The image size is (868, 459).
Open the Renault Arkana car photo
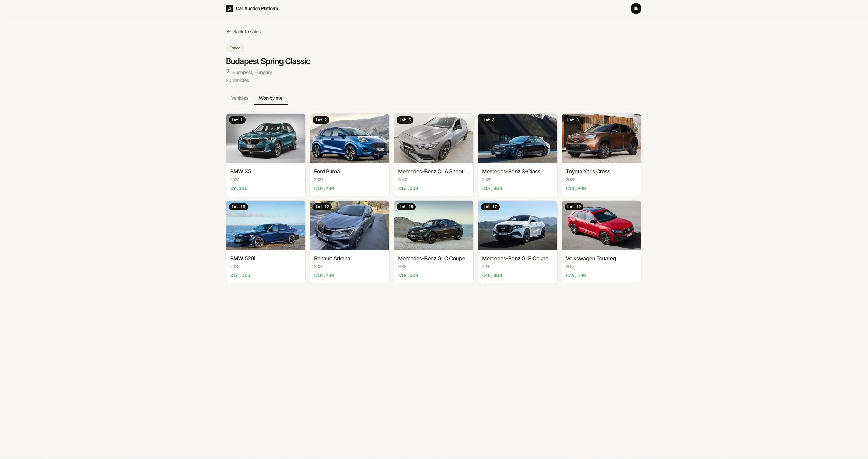click(x=349, y=225)
